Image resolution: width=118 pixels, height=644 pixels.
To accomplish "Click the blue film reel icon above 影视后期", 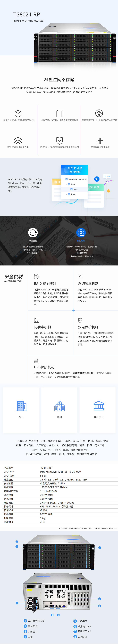I will pyautogui.click(x=81, y=233).
